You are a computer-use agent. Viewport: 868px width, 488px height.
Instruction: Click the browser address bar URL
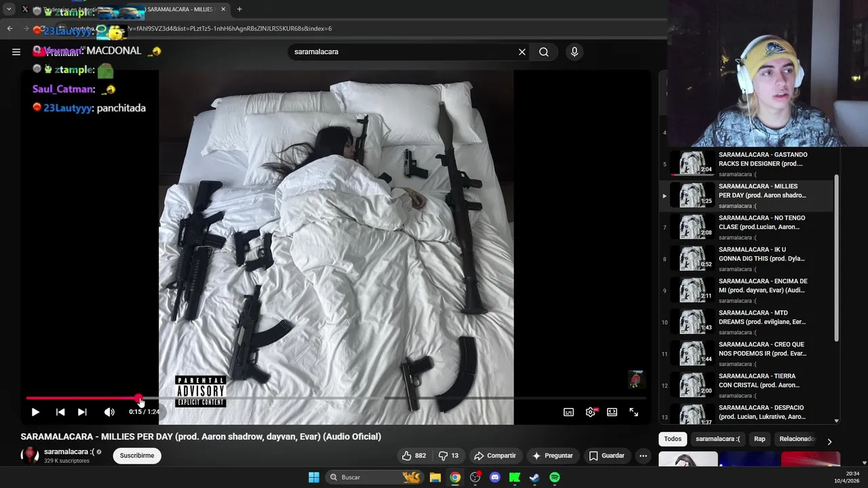click(x=229, y=28)
